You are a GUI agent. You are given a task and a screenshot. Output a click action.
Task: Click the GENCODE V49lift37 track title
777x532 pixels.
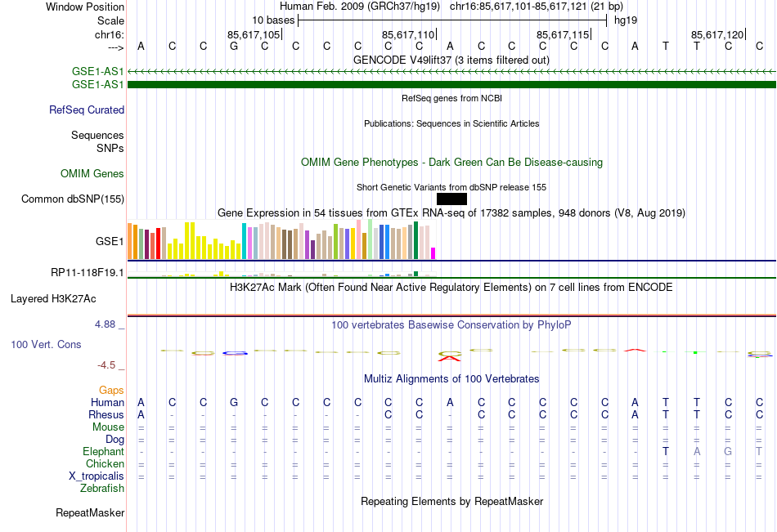(x=451, y=60)
